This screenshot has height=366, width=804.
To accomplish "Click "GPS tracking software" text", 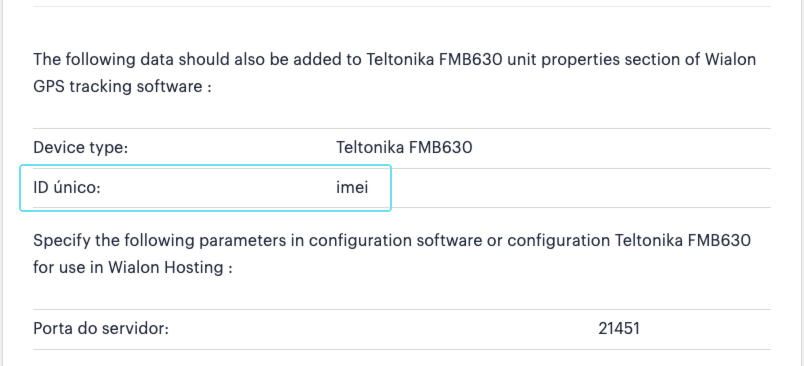I will point(118,86).
